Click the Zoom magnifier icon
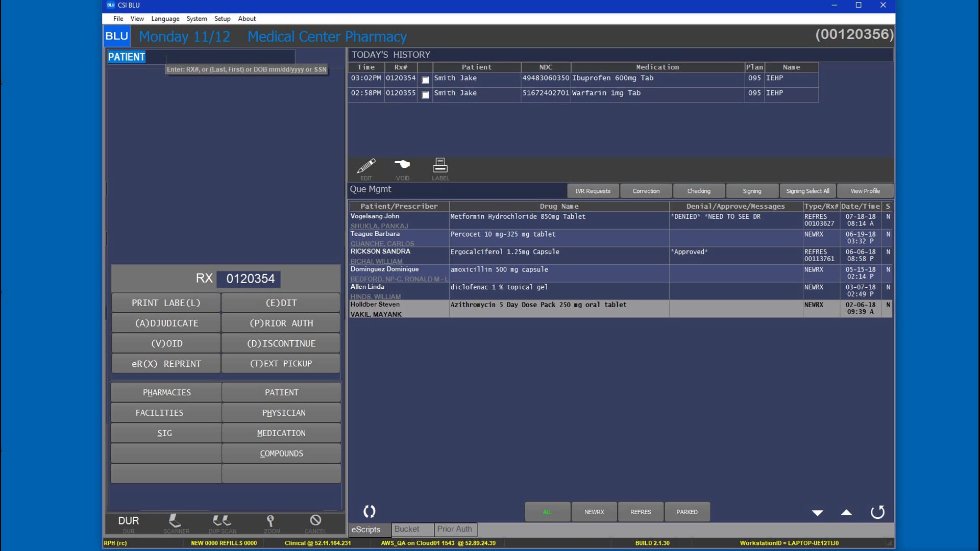The width and height of the screenshot is (980, 551). click(x=271, y=521)
